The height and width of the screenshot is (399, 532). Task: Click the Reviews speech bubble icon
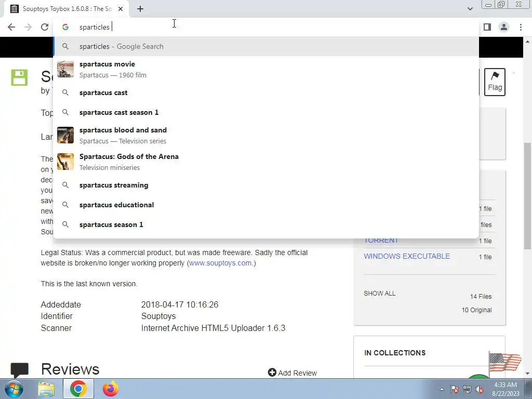[19, 370]
